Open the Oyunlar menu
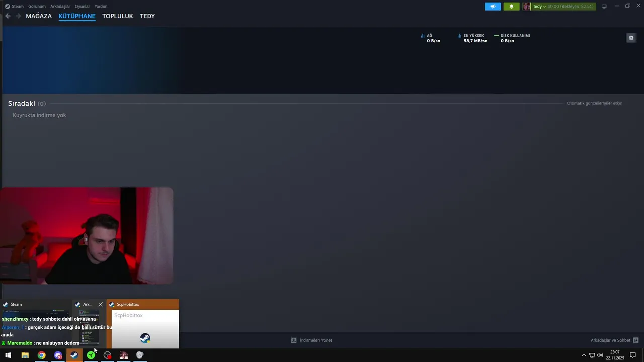 (x=82, y=6)
